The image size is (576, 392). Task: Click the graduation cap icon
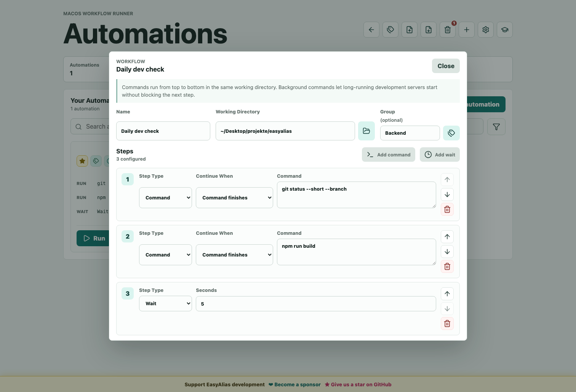click(505, 30)
